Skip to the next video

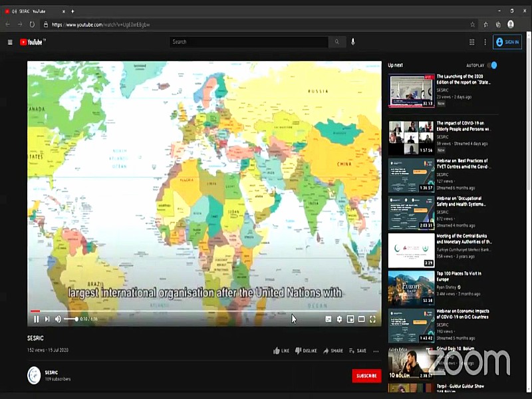click(x=47, y=319)
